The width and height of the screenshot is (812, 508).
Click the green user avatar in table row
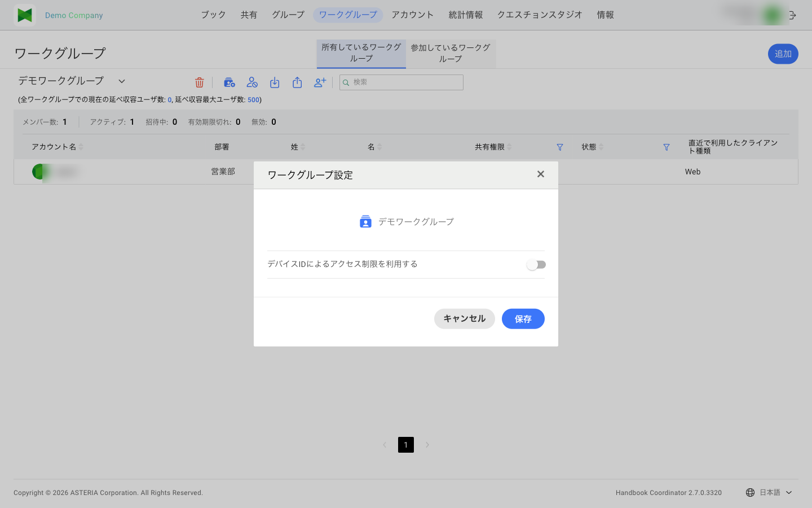point(39,172)
